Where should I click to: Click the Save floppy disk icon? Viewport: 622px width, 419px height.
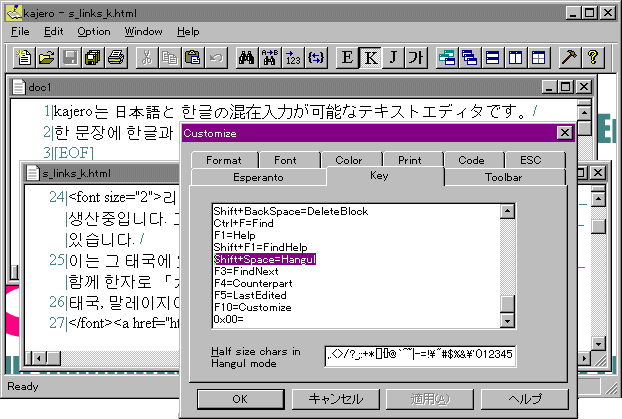click(70, 58)
